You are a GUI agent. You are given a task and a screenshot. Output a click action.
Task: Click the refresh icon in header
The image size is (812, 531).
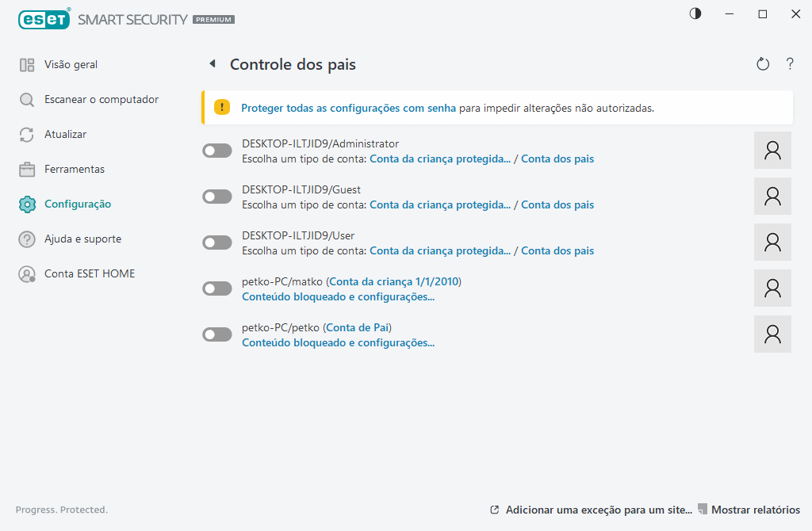pyautogui.click(x=763, y=64)
